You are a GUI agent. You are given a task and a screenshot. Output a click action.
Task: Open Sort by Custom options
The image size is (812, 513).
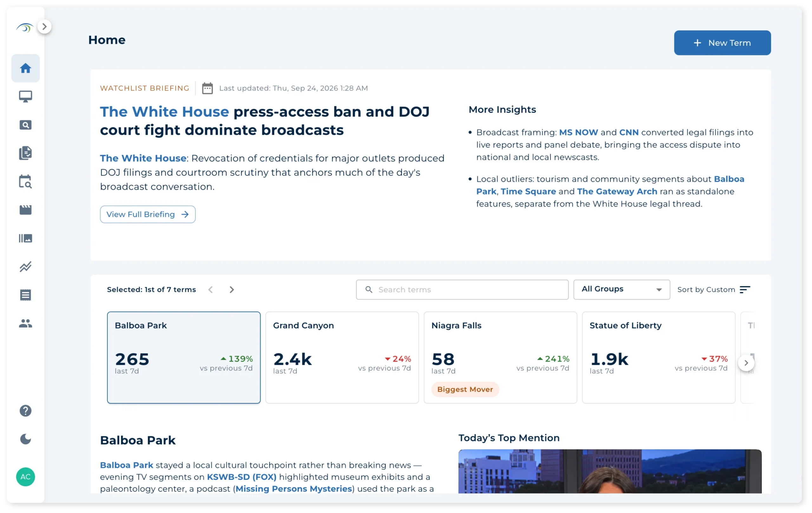(x=714, y=289)
